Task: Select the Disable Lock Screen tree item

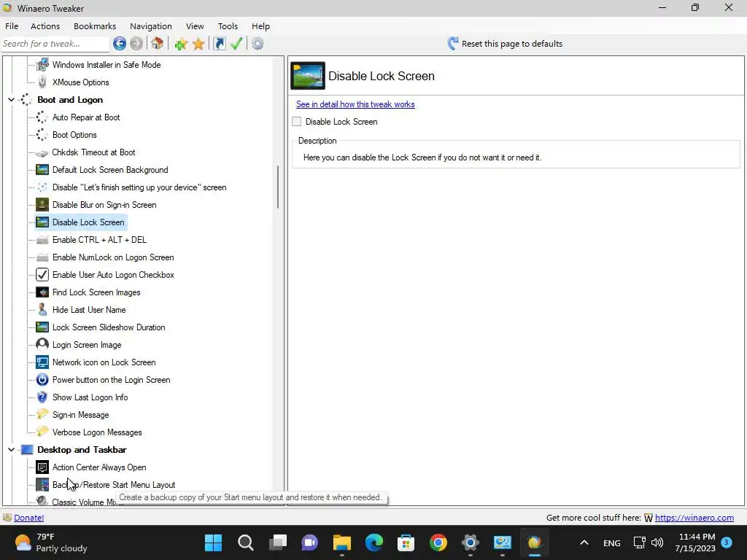Action: (88, 222)
